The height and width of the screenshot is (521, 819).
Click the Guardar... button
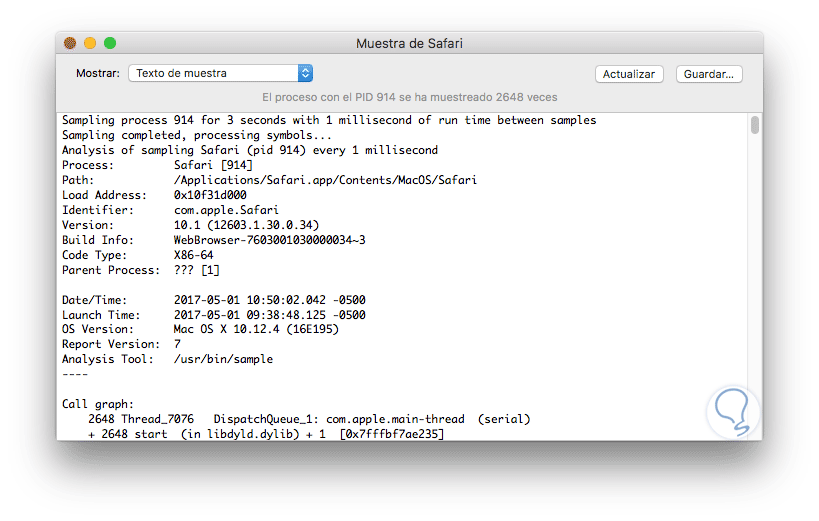(709, 74)
